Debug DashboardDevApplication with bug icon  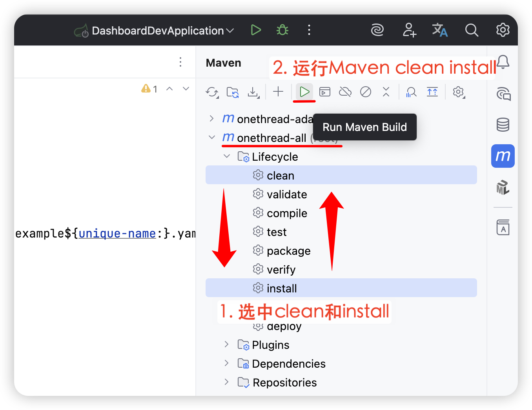coord(282,30)
